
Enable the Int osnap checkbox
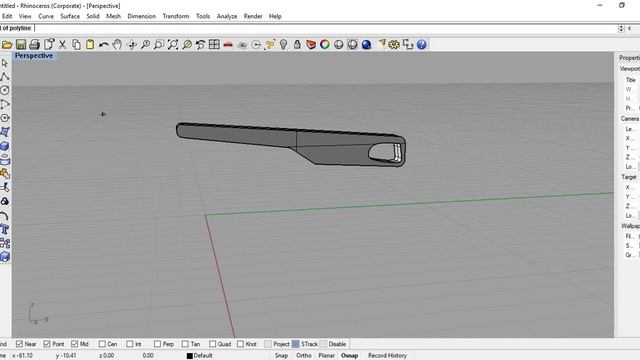130,344
